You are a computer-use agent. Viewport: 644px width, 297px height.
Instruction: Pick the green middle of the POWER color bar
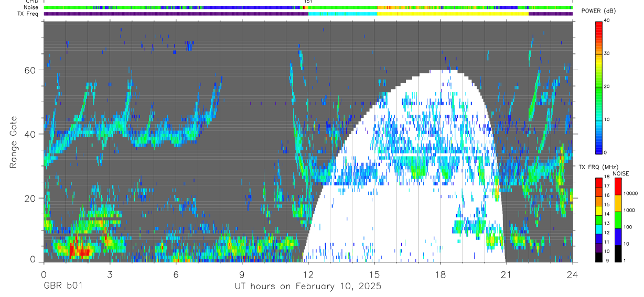click(x=598, y=86)
